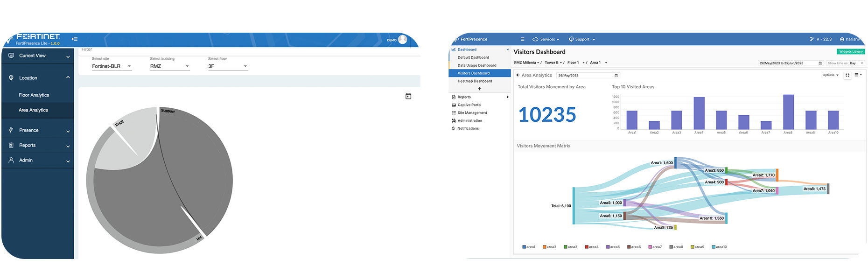Toggle area1 series in the chart legend
Viewport: 868px width, 266px height.
click(528, 247)
